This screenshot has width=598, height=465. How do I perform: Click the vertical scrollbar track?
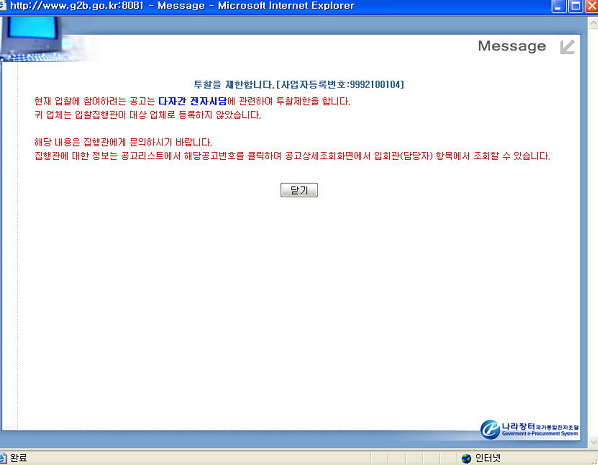[593, 233]
